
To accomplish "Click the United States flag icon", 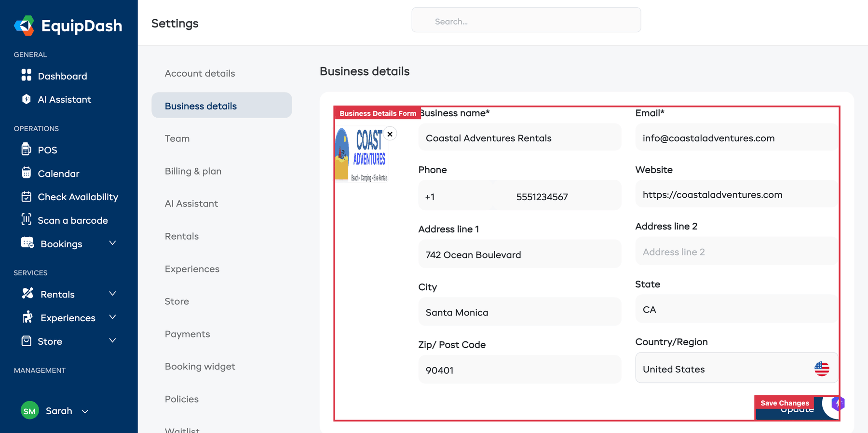I will click(x=822, y=369).
